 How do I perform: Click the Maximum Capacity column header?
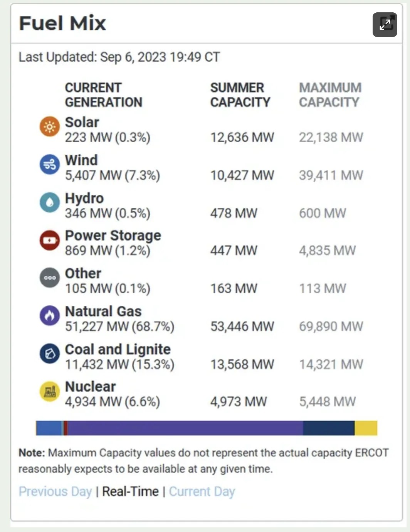click(x=330, y=95)
